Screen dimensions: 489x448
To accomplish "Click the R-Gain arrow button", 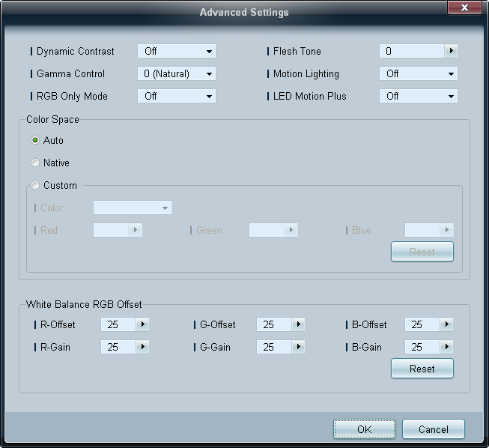I will tap(142, 347).
